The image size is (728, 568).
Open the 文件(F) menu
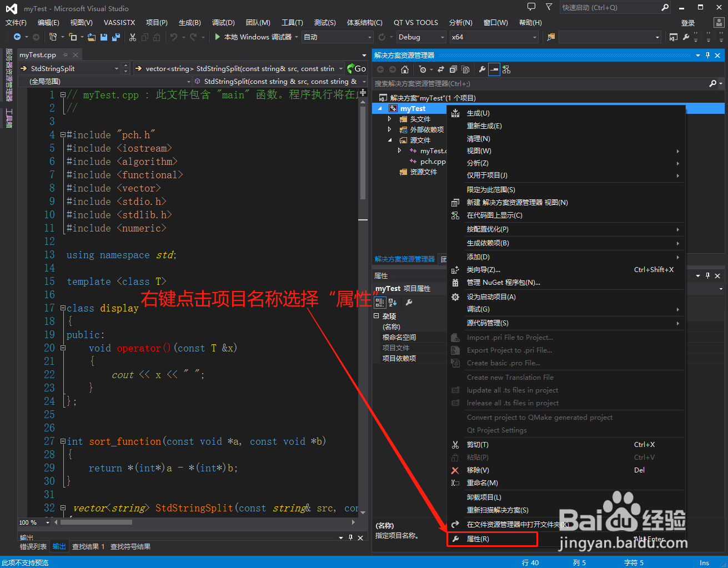[x=16, y=22]
